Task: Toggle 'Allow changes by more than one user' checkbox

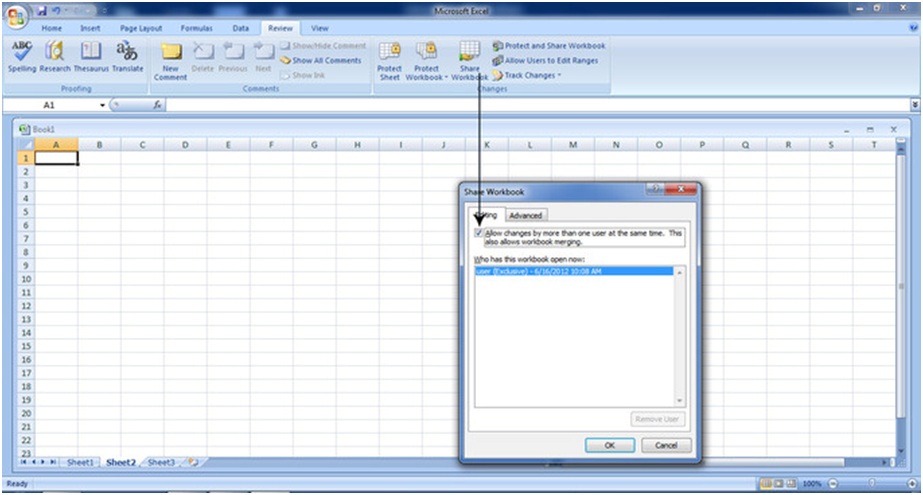Action: pos(478,232)
